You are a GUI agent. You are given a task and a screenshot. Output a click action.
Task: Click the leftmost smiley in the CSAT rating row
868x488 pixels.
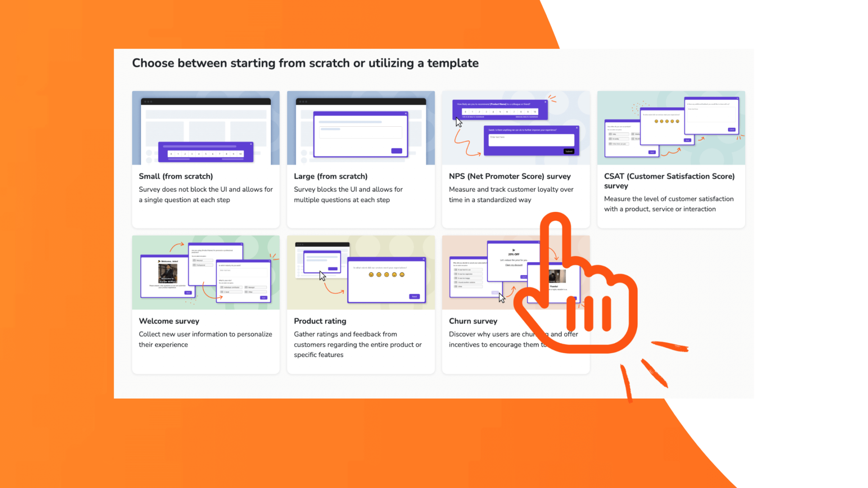tap(657, 121)
